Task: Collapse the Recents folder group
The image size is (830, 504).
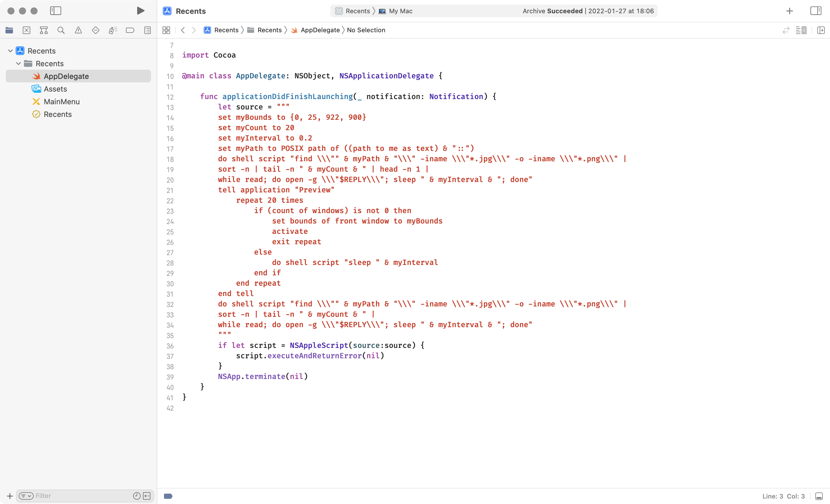Action: tap(18, 64)
